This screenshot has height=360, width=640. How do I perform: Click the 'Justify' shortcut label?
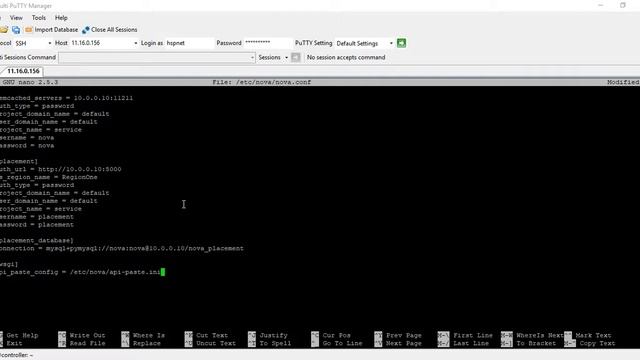click(x=273, y=335)
